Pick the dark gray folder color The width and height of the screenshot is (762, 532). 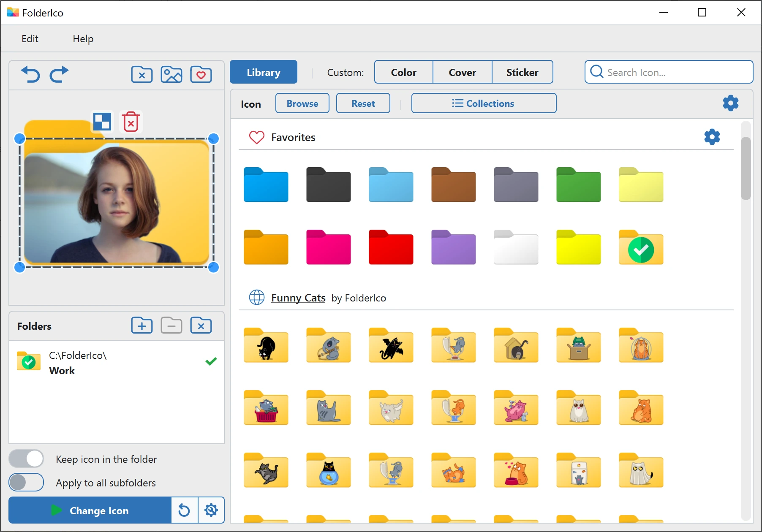pos(329,185)
